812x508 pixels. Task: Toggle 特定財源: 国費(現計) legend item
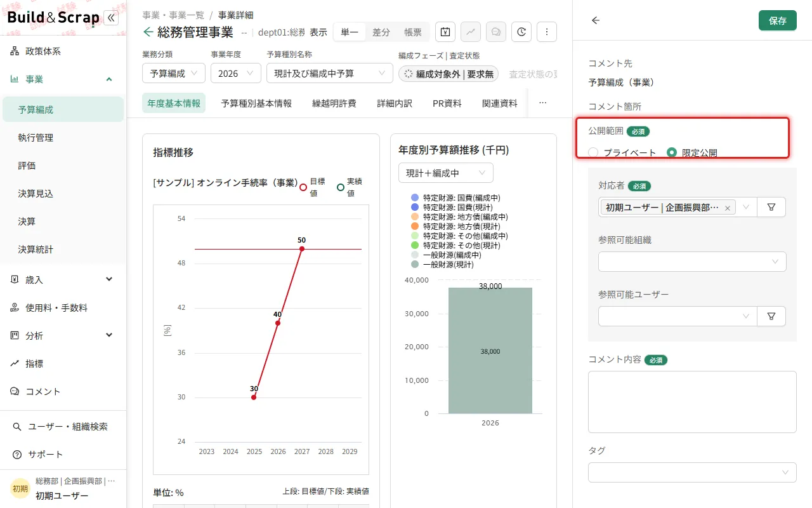(x=452, y=207)
